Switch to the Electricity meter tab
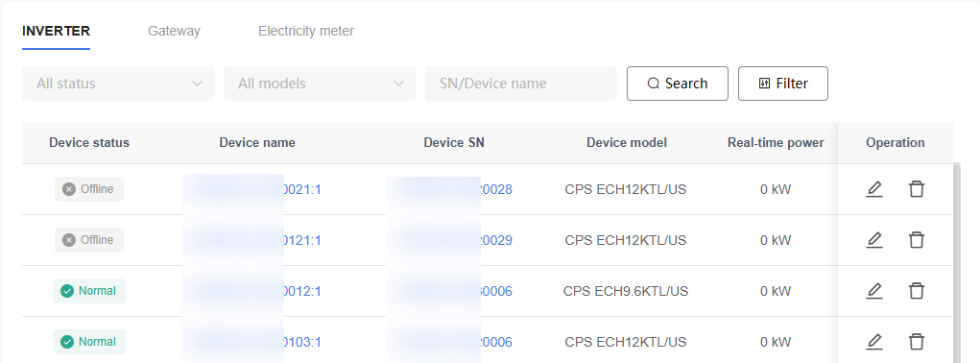 (x=306, y=31)
